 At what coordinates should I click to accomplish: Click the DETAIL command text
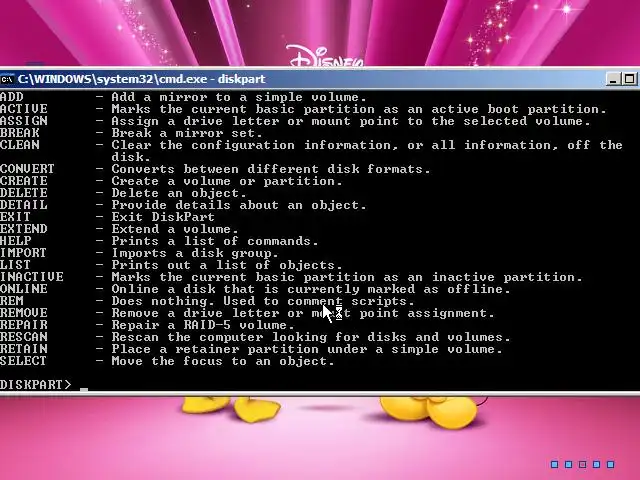[x=24, y=205]
